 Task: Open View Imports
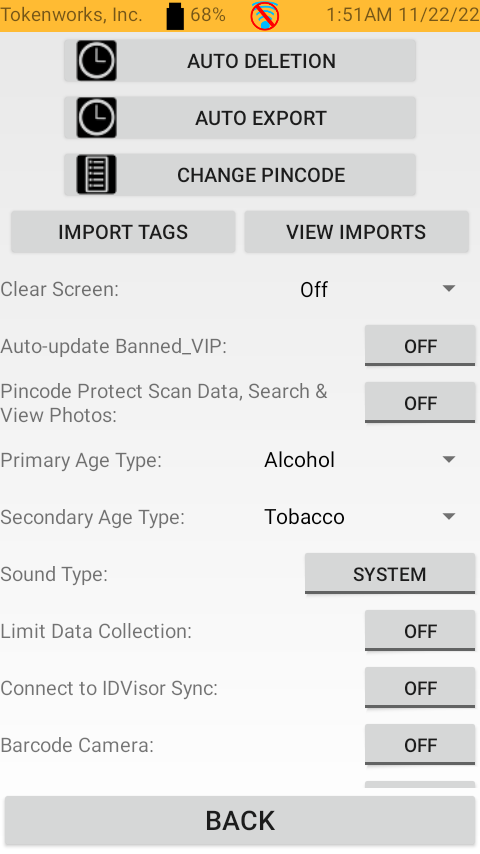coord(356,232)
